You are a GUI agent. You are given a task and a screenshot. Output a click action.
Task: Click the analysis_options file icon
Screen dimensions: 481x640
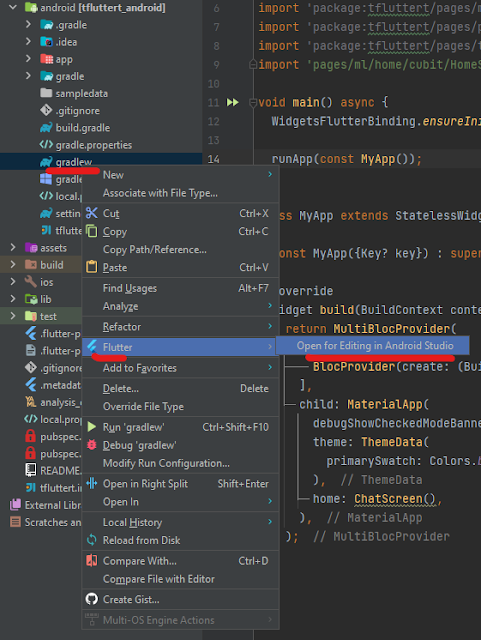tap(31, 402)
